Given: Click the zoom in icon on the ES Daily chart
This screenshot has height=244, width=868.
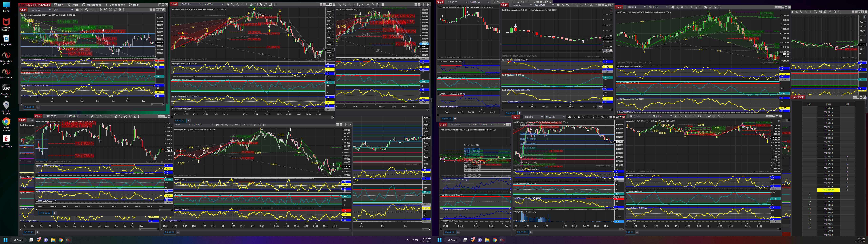Looking at the screenshot, I should (87, 10).
